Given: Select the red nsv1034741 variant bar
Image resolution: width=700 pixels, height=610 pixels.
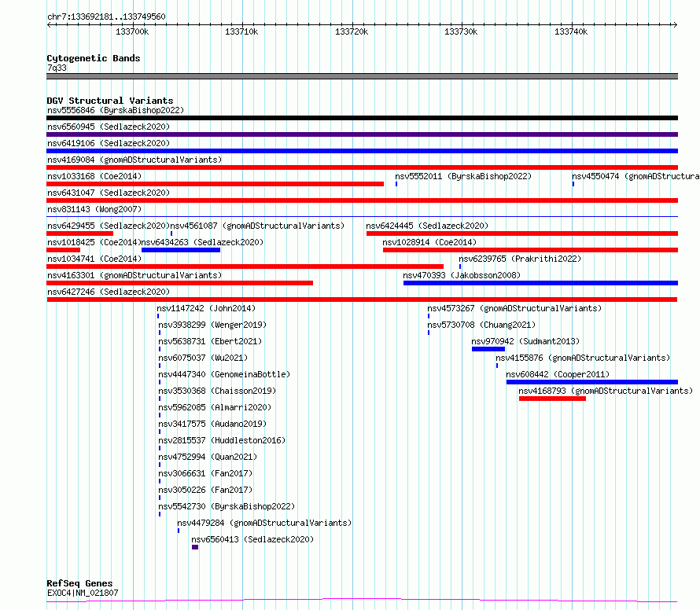Looking at the screenshot, I should pyautogui.click(x=245, y=266).
